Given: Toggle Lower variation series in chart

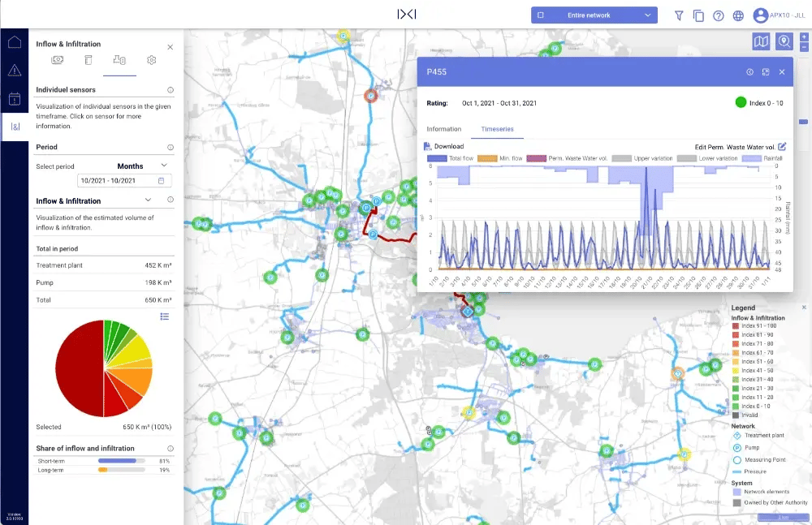Looking at the screenshot, I should 707,158.
